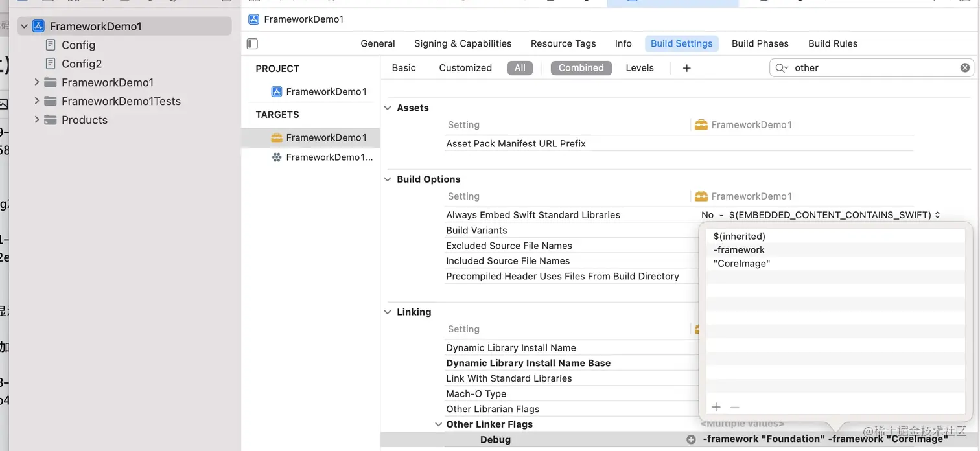Click the add build setting plus icon
Viewport: 980px width, 451px height.
point(687,68)
